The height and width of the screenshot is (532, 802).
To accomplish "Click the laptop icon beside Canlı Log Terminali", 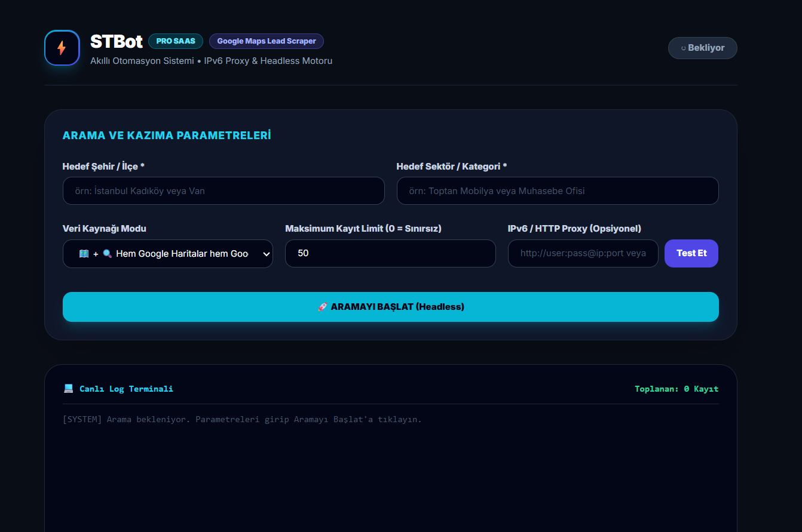I will click(68, 389).
